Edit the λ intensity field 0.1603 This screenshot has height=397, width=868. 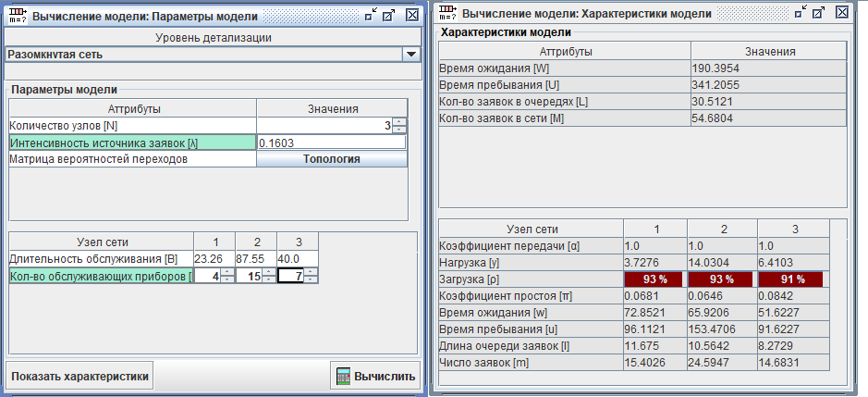[x=332, y=143]
